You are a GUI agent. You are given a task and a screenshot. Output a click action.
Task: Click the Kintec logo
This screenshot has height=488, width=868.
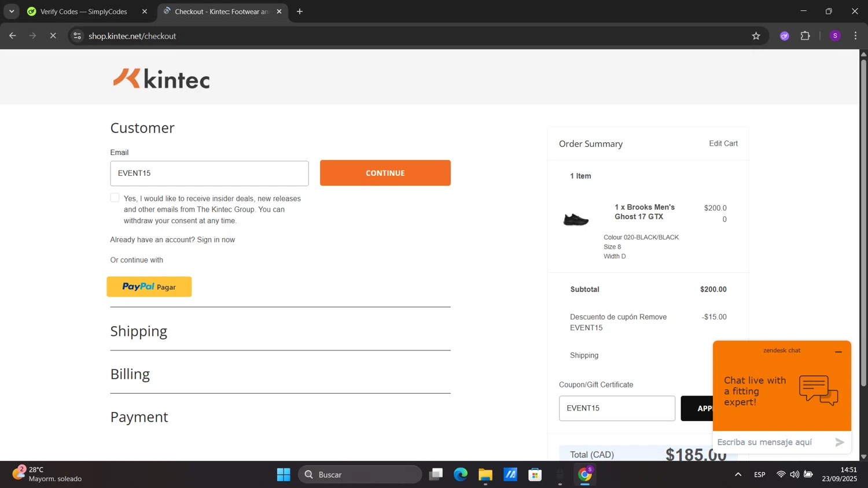point(161,79)
